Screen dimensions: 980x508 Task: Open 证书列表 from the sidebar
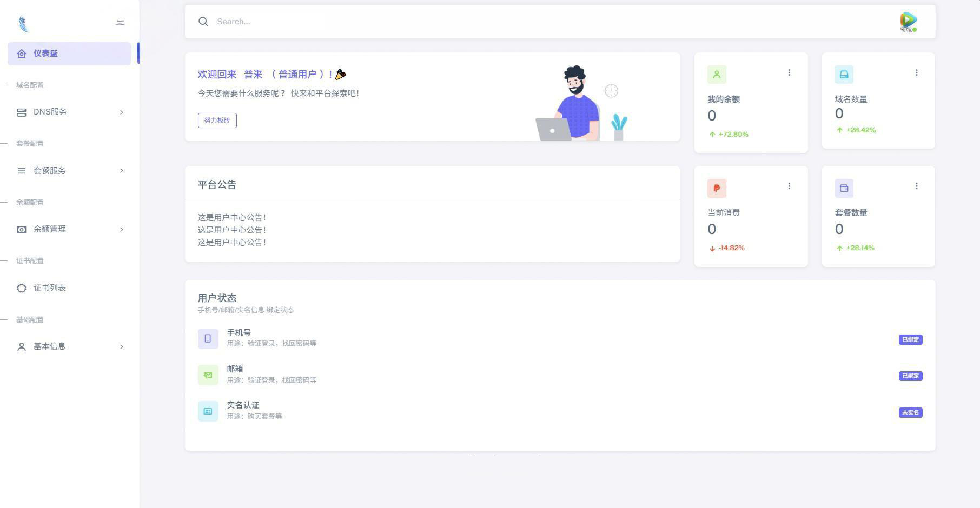(x=69, y=288)
